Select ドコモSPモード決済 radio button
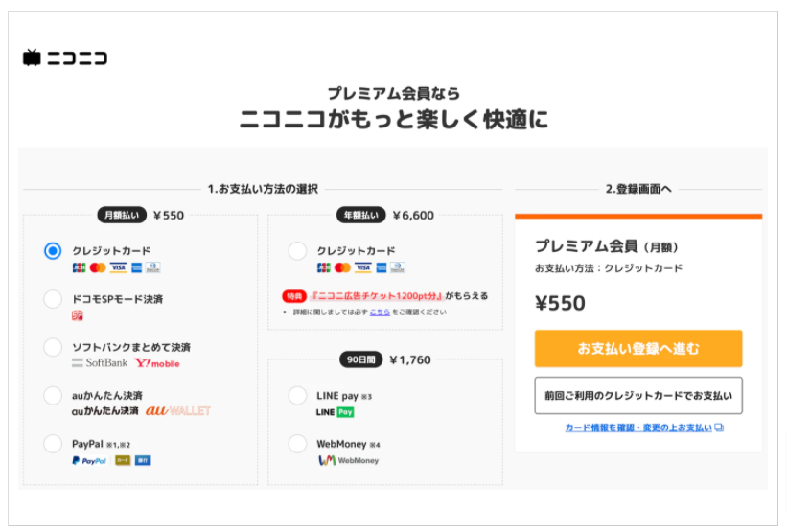787x532 pixels. pos(54,299)
